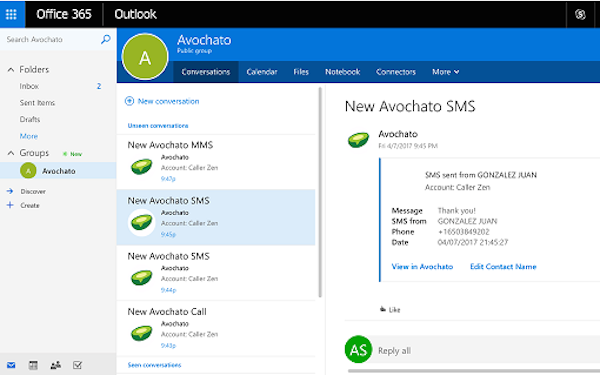This screenshot has width=600, height=375.
Task: Expand the More dropdown in group header
Action: click(x=445, y=72)
